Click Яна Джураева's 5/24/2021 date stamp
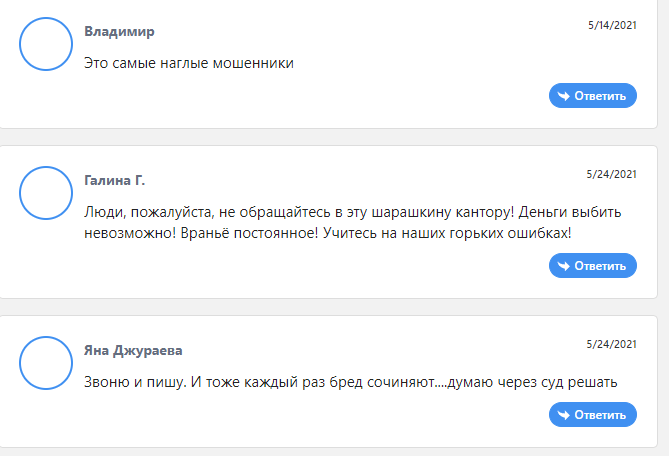The width and height of the screenshot is (669, 456). [x=611, y=344]
